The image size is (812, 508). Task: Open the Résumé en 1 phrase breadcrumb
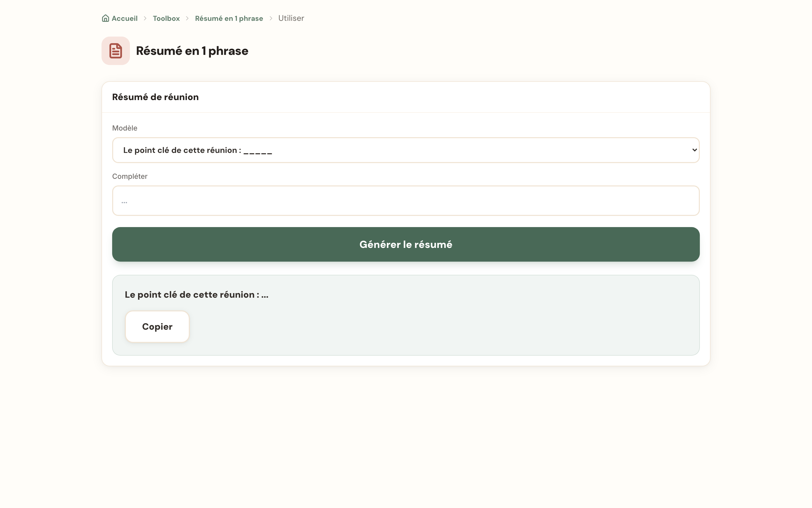[x=229, y=18]
